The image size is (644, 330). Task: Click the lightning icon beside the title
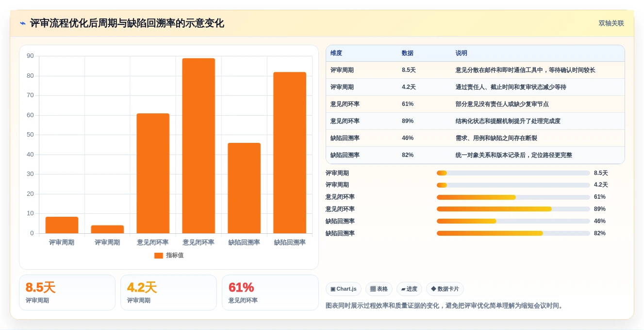pos(22,23)
